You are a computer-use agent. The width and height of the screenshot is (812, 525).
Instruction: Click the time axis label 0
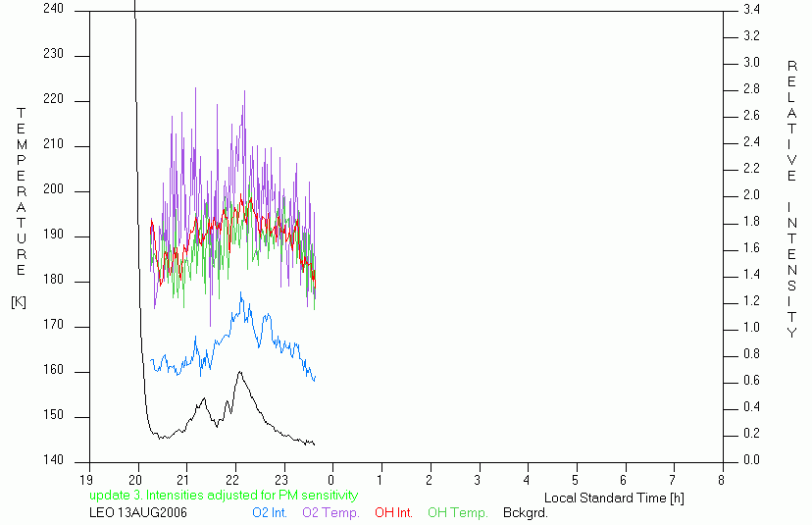coord(330,480)
